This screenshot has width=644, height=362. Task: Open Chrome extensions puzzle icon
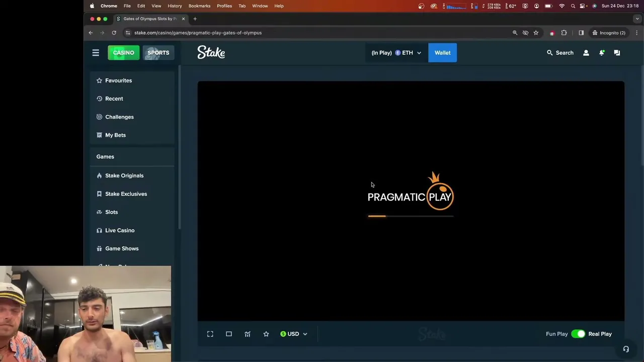tap(564, 33)
